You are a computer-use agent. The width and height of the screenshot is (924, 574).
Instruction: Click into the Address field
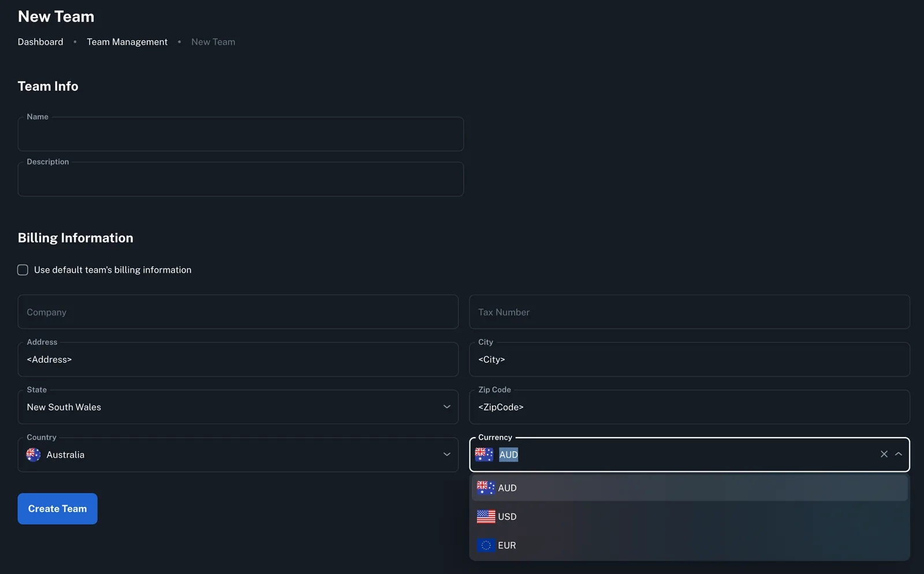click(x=238, y=360)
